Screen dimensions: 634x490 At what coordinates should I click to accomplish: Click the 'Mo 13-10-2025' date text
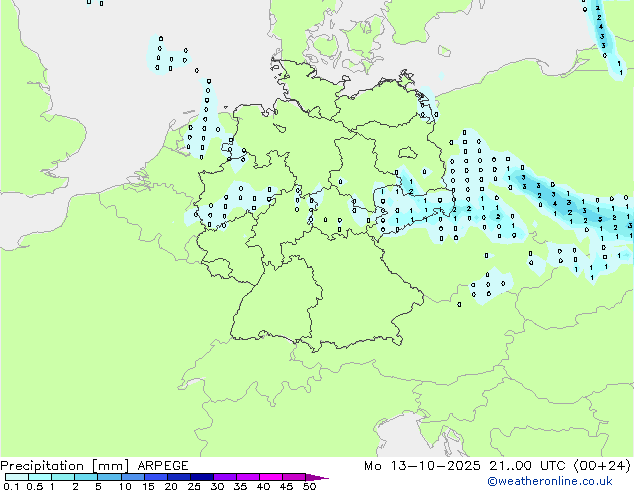422,466
